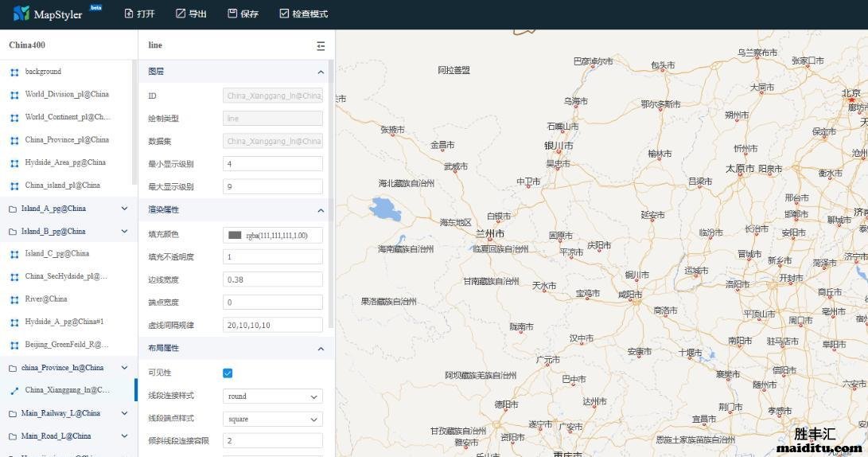Select Island_C_pg@China layer name
This screenshot has width=868, height=457.
pyautogui.click(x=57, y=253)
